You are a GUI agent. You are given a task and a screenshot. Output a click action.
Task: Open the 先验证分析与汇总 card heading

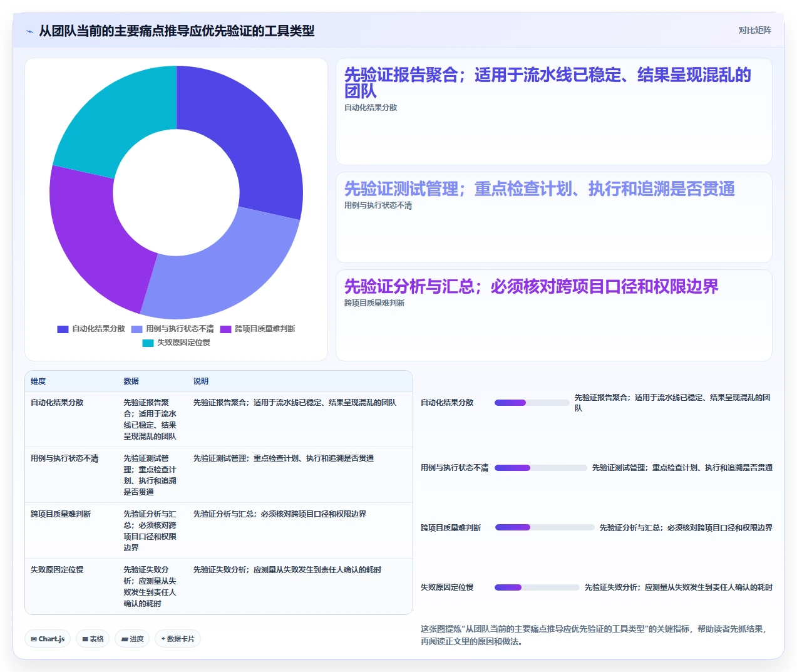[532, 286]
